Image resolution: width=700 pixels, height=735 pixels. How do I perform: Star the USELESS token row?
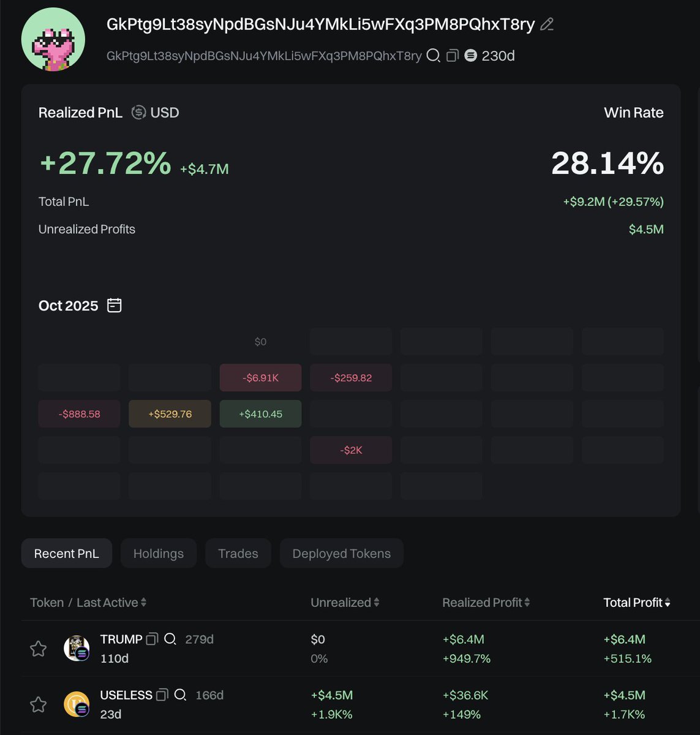pos(39,704)
